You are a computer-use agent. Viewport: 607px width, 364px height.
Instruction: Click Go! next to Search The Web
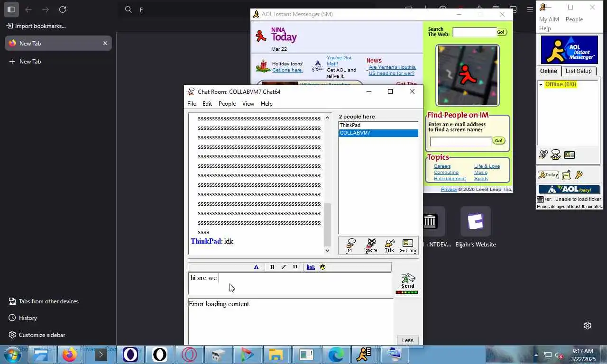(501, 32)
